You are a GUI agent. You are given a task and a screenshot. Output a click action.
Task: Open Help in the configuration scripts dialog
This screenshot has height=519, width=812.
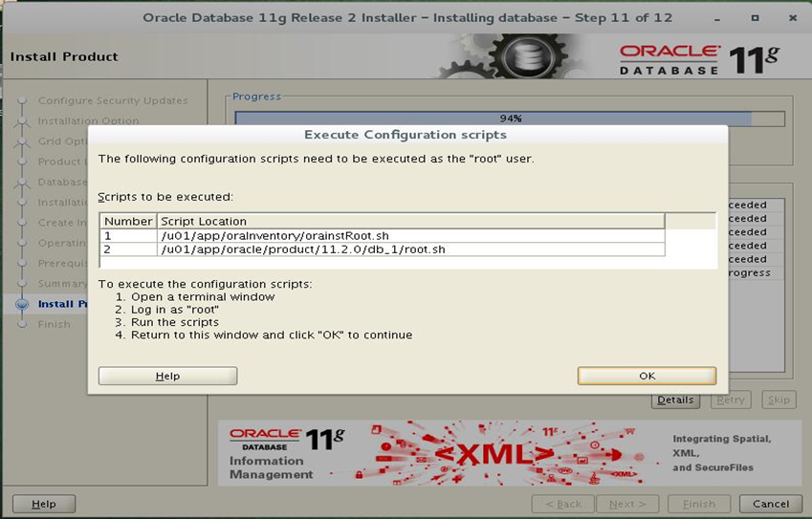click(x=167, y=376)
